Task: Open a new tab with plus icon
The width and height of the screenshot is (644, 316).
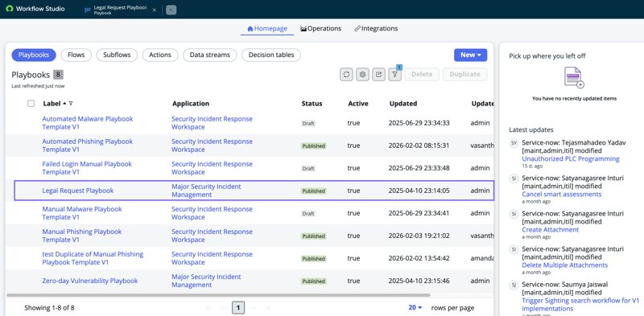Action: [171, 10]
